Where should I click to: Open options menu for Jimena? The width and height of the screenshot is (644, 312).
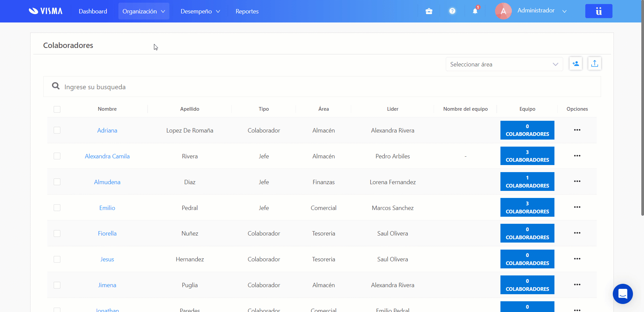577,284
